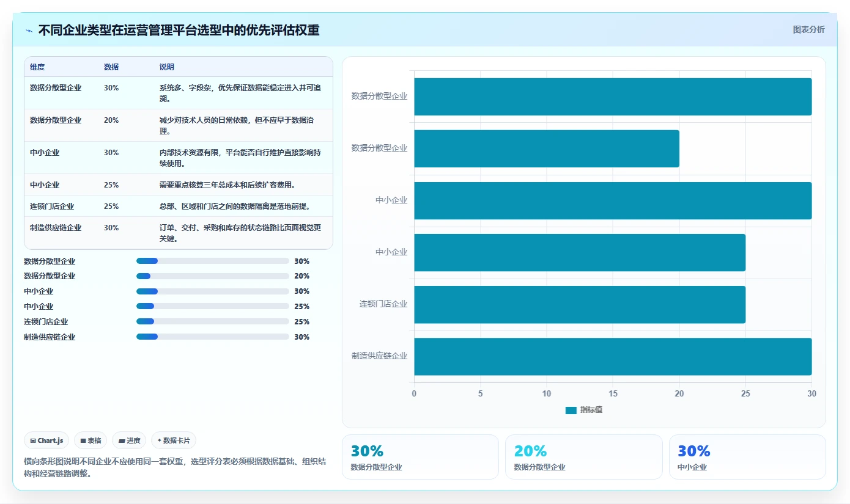Click the 25% table value for 中小企业
The height and width of the screenshot is (504, 850).
(x=111, y=184)
